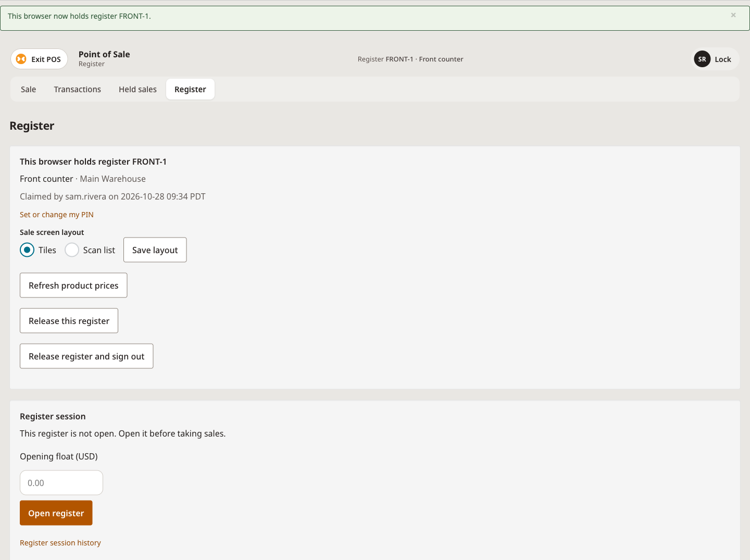Click the SR user avatar

(x=702, y=59)
